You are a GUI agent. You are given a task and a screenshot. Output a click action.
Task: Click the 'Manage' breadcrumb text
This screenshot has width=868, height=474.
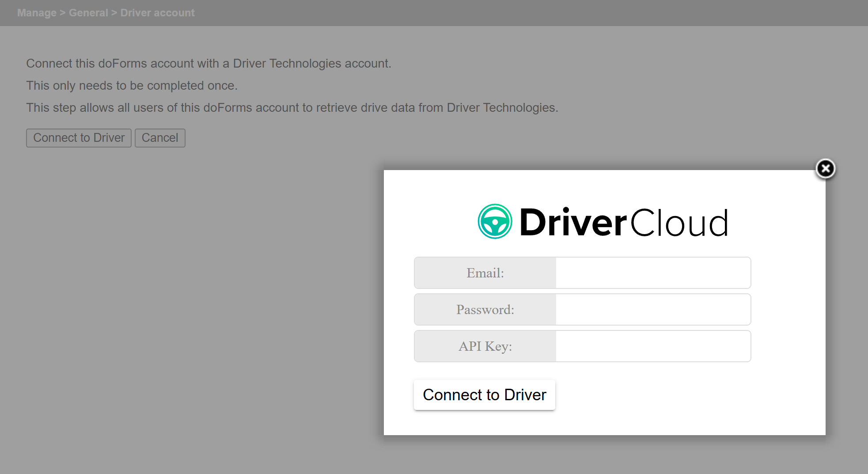click(37, 13)
